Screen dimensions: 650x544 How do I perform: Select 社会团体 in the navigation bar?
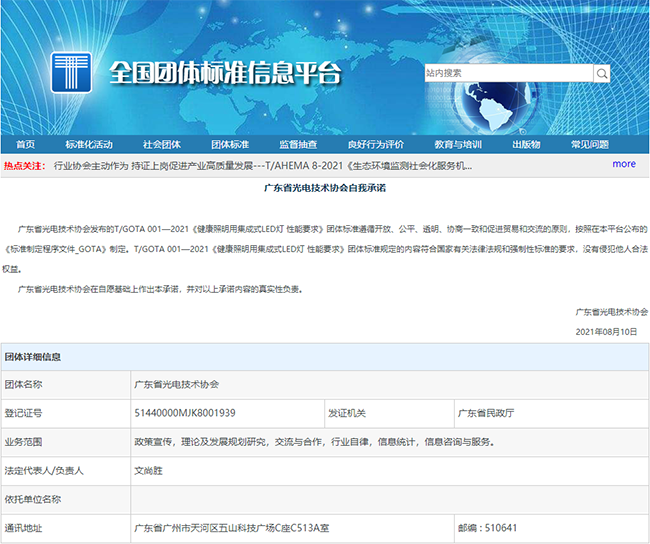click(161, 144)
